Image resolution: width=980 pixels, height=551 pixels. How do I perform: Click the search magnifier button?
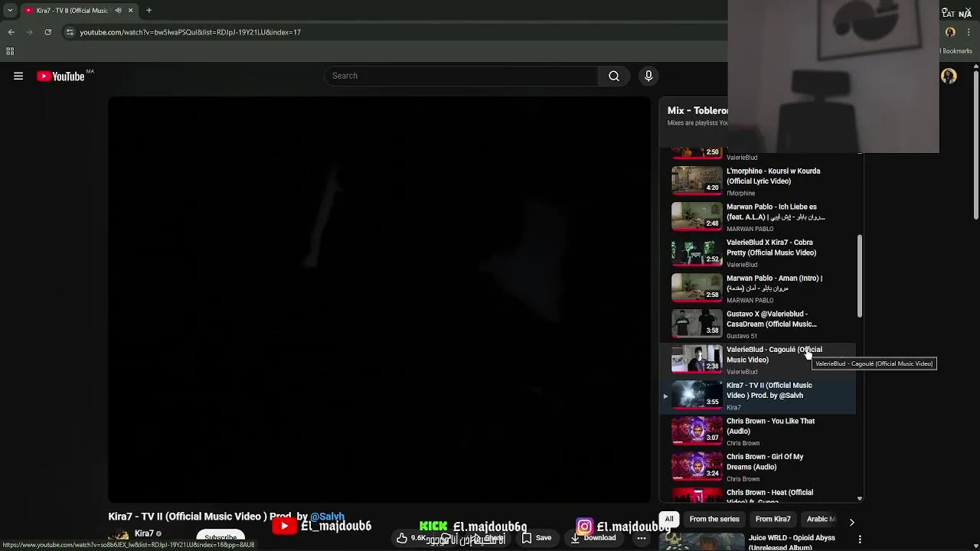tap(614, 76)
